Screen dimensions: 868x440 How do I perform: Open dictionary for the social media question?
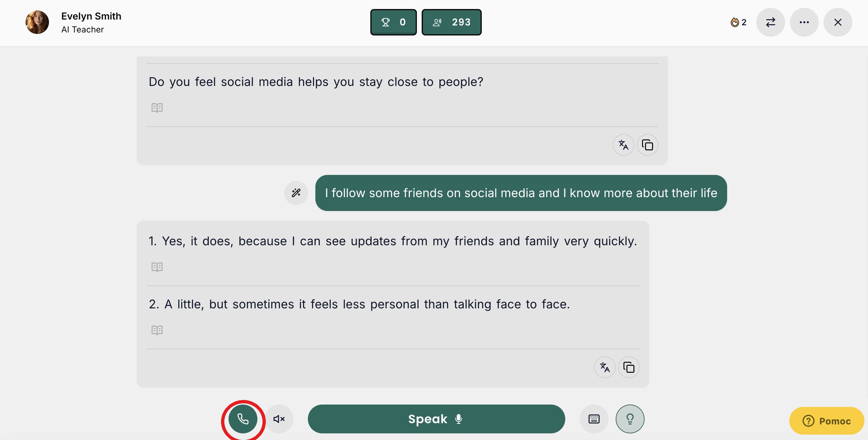157,108
